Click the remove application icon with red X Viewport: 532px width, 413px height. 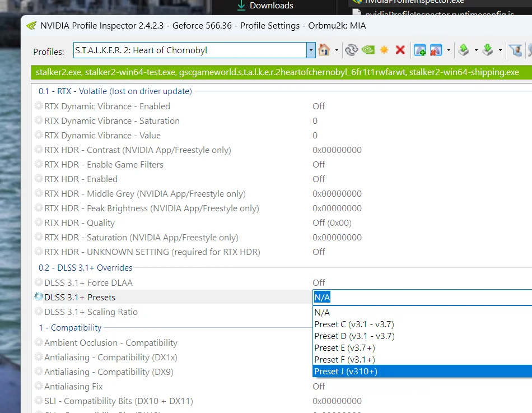coord(436,50)
